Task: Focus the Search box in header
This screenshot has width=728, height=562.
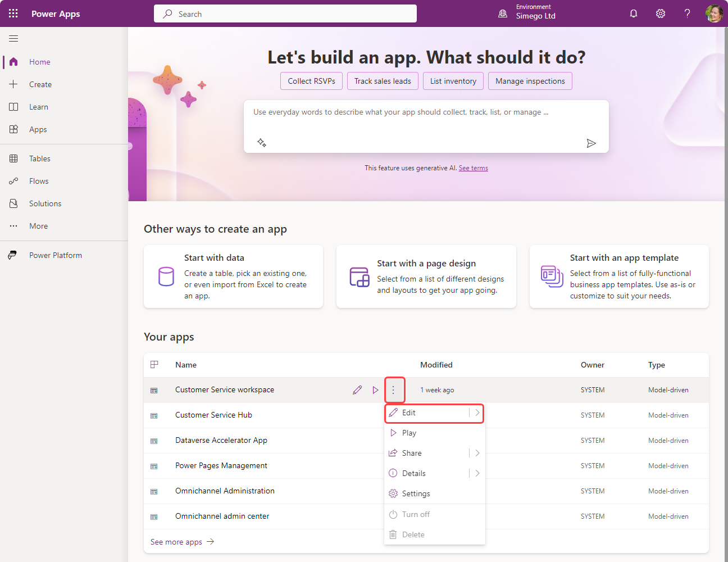Action: 285,13
